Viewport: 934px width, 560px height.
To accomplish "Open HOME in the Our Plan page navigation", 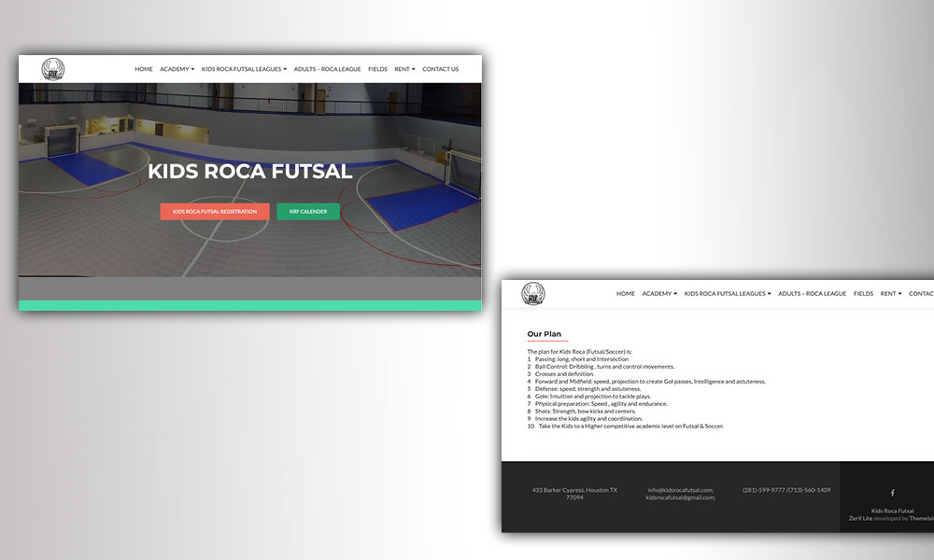I will [626, 293].
